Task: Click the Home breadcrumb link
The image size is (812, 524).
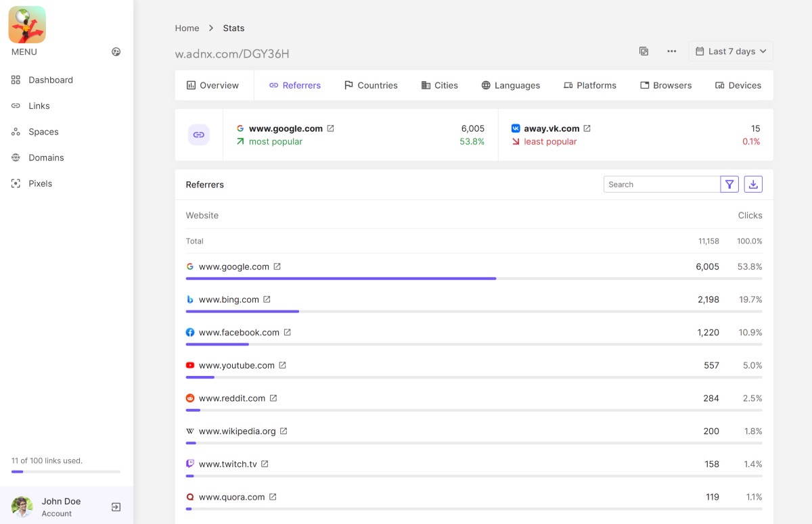Action: coord(187,28)
